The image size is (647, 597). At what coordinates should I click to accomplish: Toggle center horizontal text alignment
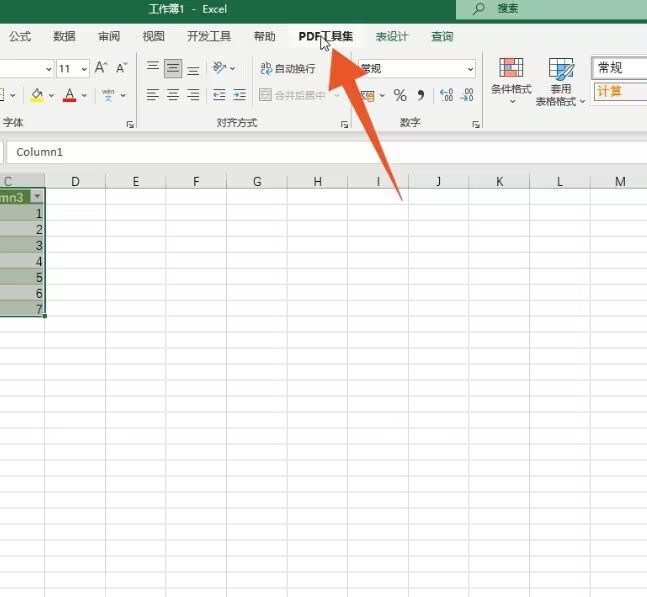click(173, 95)
